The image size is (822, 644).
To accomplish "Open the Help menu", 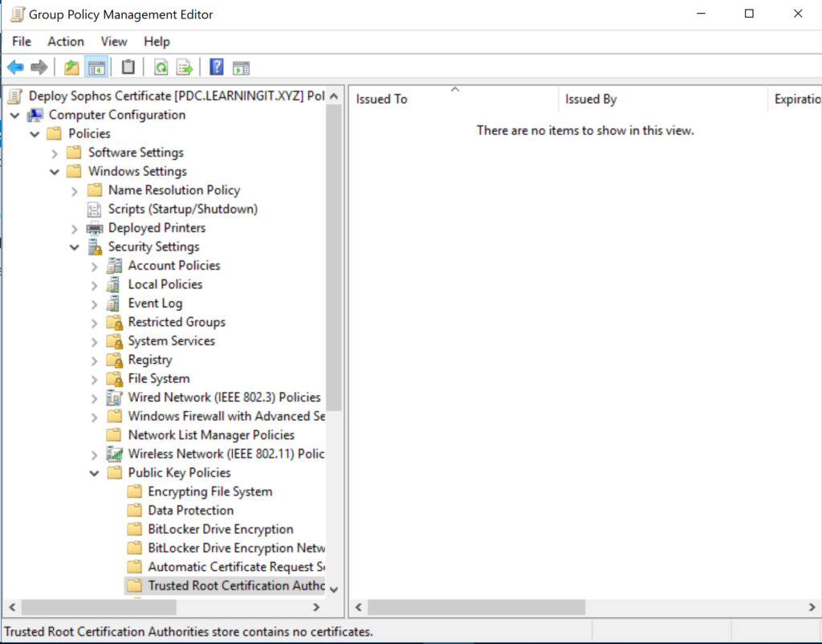I will click(x=157, y=42).
